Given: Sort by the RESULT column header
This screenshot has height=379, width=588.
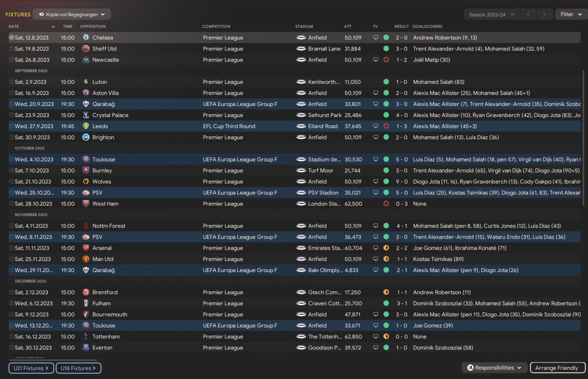Looking at the screenshot, I should pos(401,27).
